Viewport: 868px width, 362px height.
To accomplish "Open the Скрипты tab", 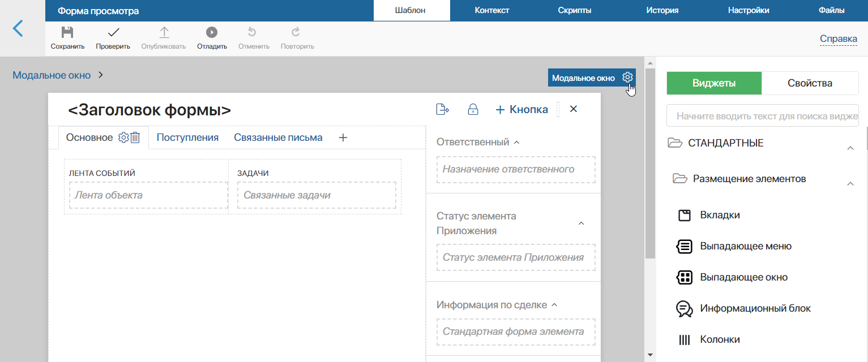I will [x=575, y=10].
